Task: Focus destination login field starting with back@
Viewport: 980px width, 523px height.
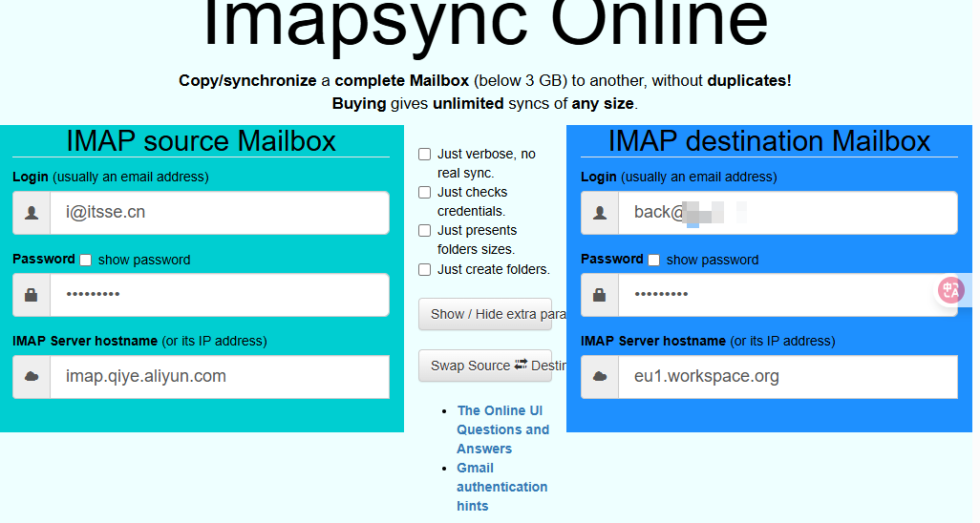Action: [x=787, y=213]
